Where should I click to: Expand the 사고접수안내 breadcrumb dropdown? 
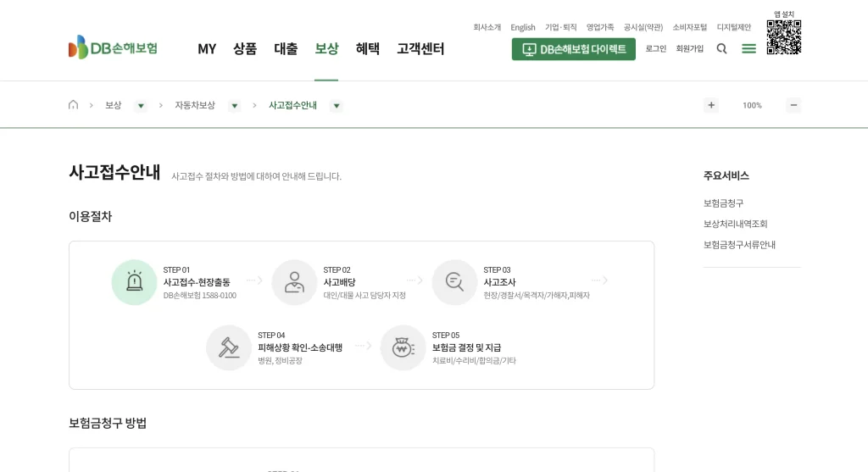pyautogui.click(x=336, y=106)
